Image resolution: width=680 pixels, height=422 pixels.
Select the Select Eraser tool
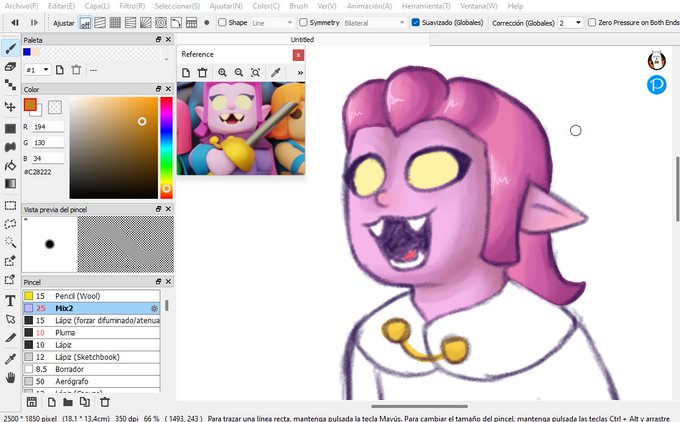tap(10, 279)
